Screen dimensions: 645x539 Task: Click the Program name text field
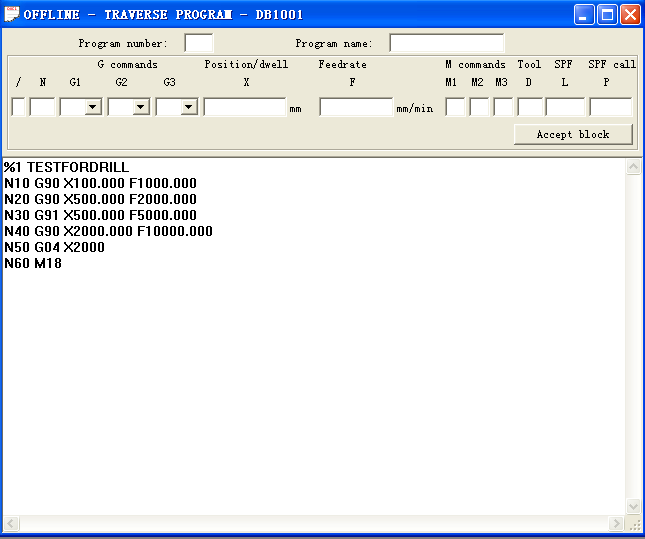[446, 43]
